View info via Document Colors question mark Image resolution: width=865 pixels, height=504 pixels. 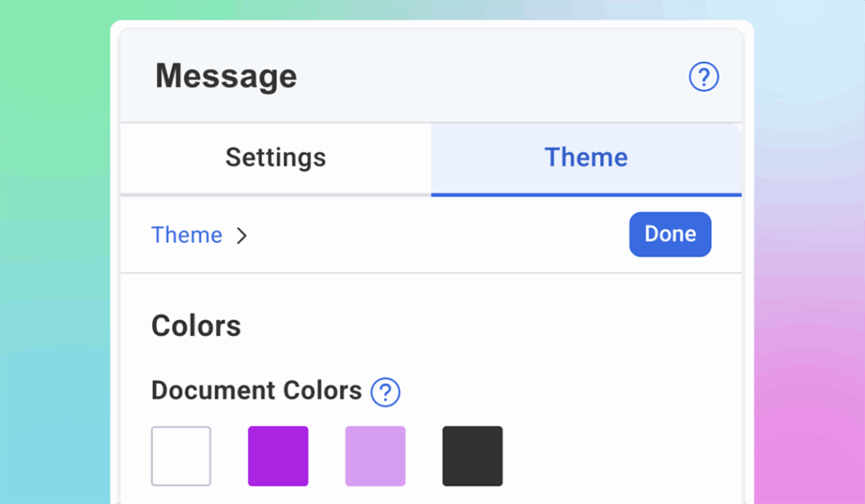[x=385, y=392]
